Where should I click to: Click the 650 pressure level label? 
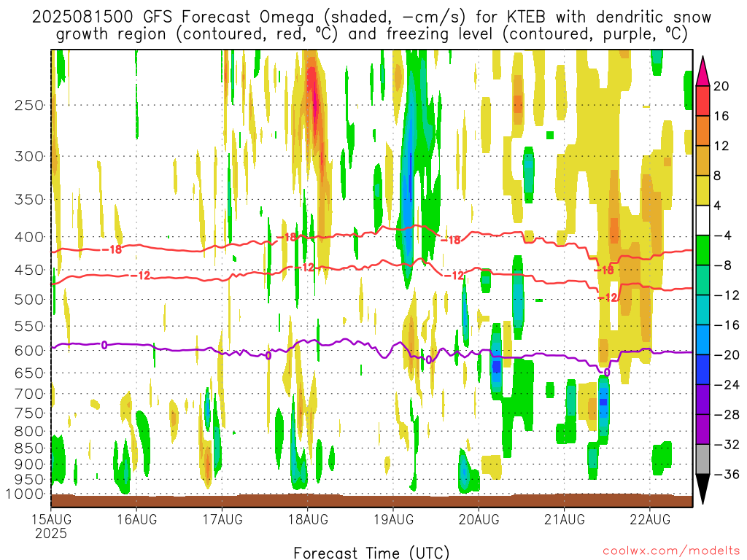[x=29, y=373]
